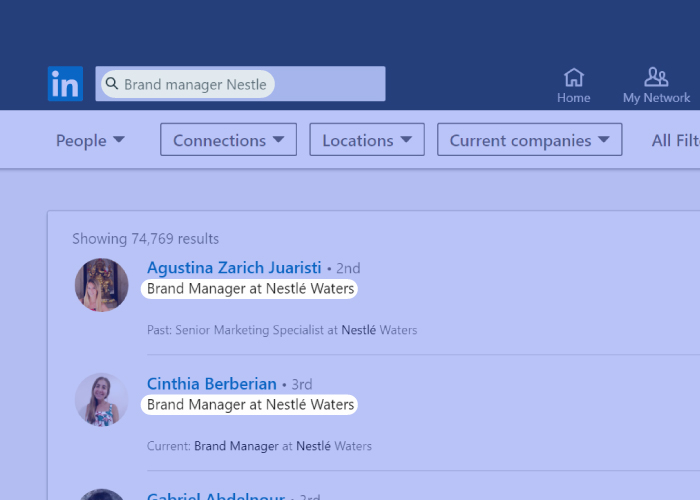
Task: Click the 3rd degree label beside Cinthia
Action: (x=302, y=384)
